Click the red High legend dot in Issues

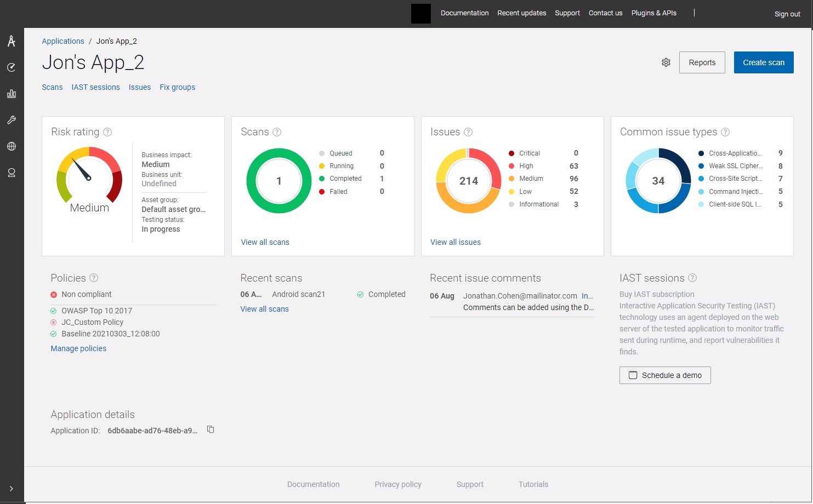pos(511,166)
